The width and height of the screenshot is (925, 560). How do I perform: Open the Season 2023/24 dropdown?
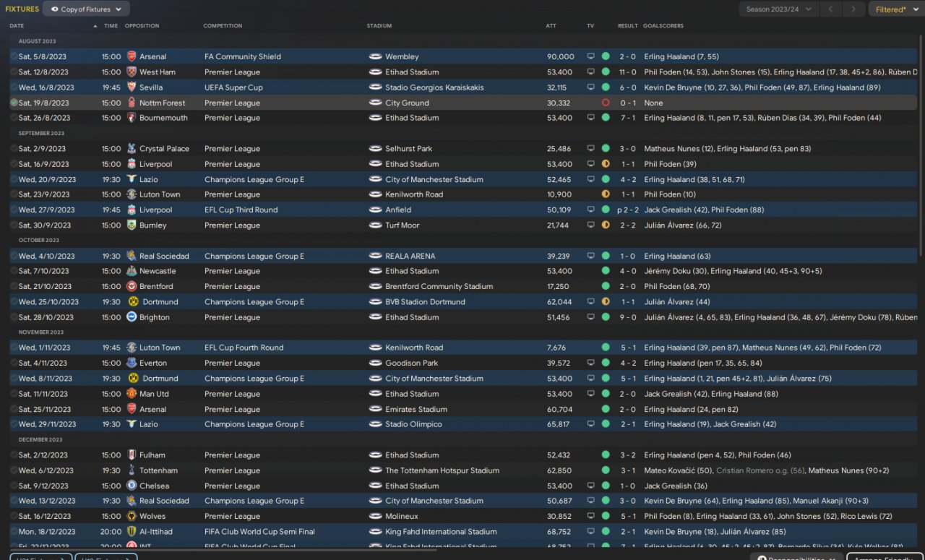point(779,9)
